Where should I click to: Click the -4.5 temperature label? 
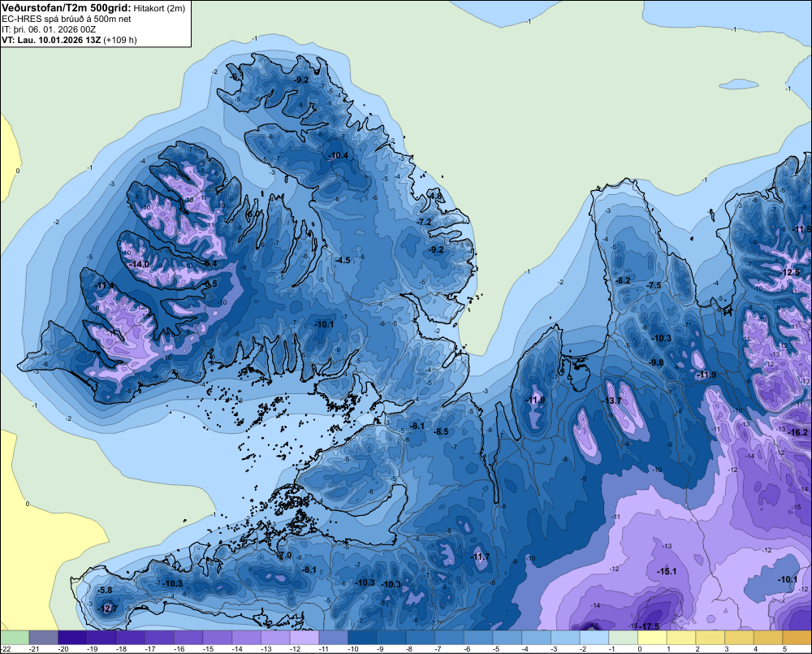click(x=343, y=260)
